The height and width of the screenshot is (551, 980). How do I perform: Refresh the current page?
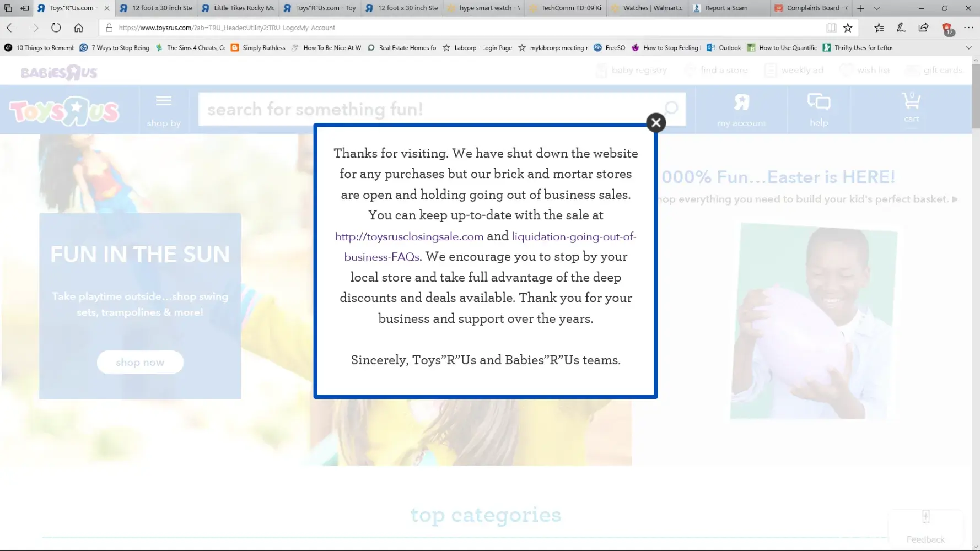pyautogui.click(x=56, y=28)
